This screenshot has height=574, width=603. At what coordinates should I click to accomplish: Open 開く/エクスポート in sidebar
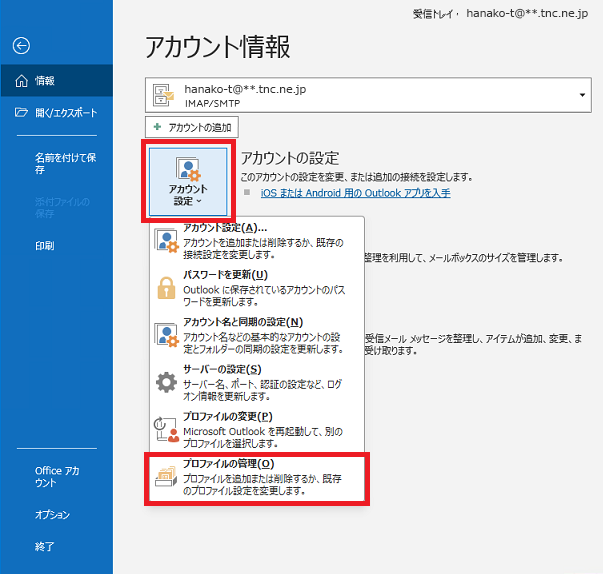62,112
